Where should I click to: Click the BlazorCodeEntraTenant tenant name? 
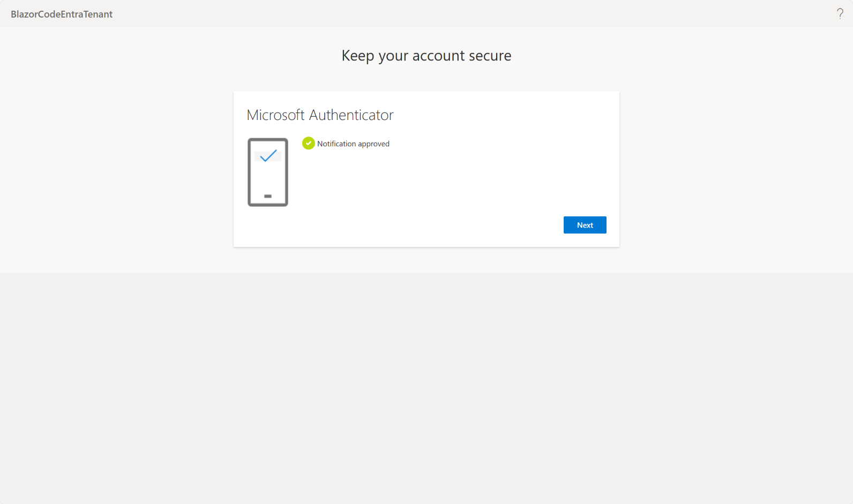click(x=62, y=14)
